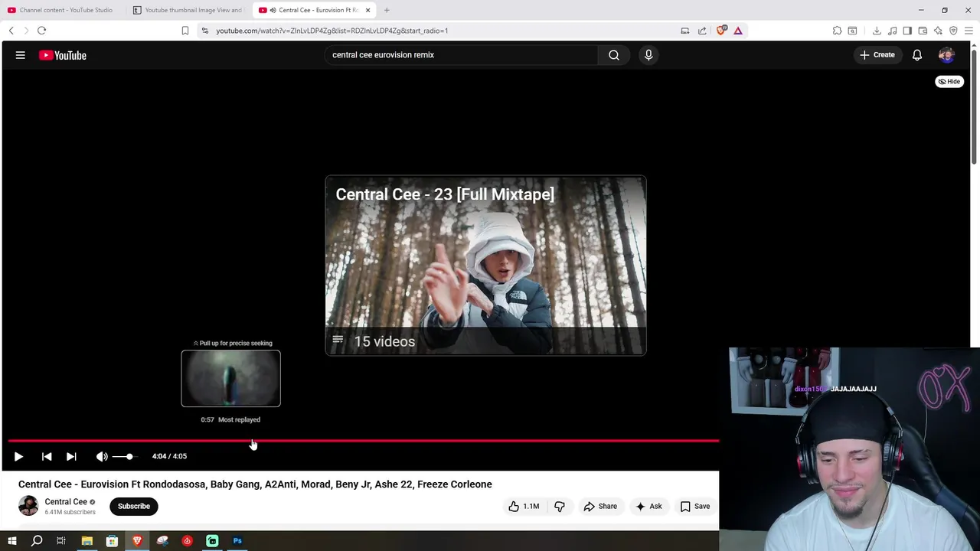The width and height of the screenshot is (980, 551).
Task: Close the Central Cee Eurovision tab
Action: tap(368, 10)
